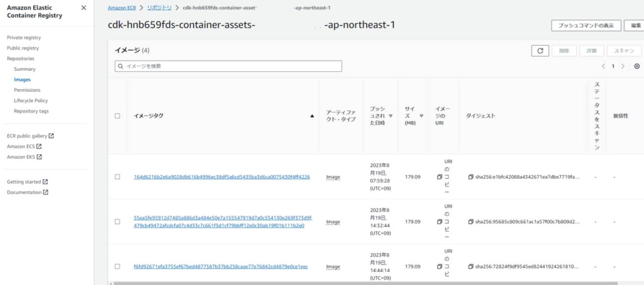This screenshot has height=285, width=644.
Task: Sort by size (MB) column arrow
Action: tap(421, 116)
